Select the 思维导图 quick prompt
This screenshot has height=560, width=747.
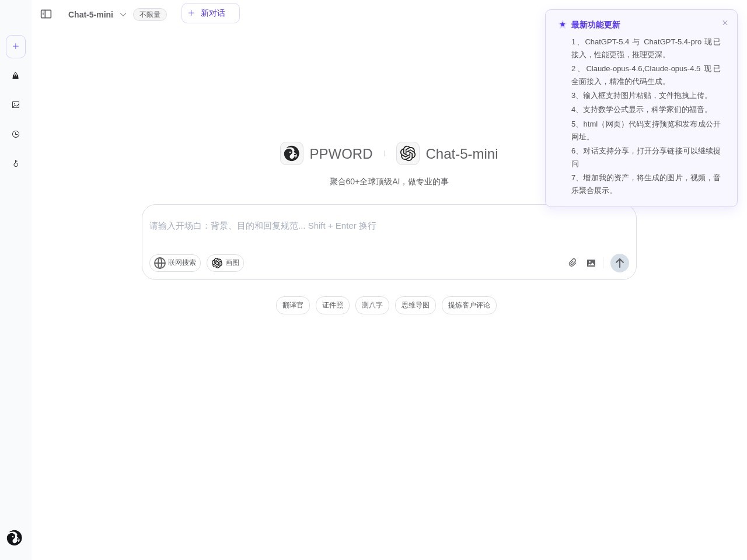(x=416, y=305)
